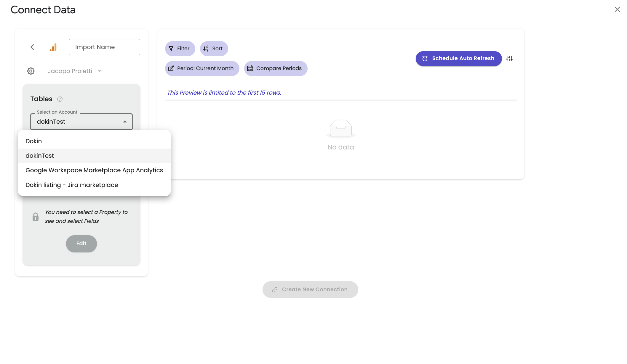
Task: Click the Tables help question mark icon
Action: 60,99
